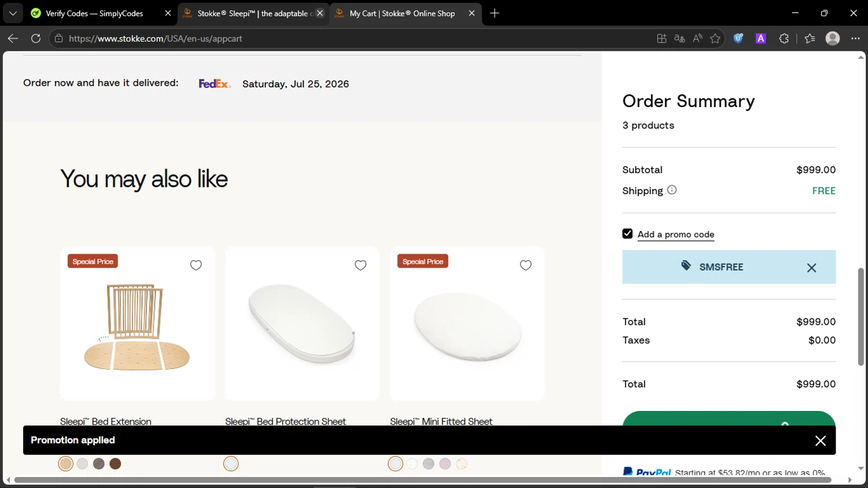
Task: Open the browser profile menu
Action: 833,38
